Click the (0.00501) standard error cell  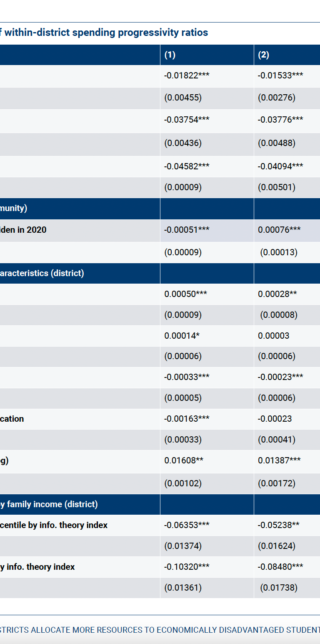pyautogui.click(x=277, y=187)
